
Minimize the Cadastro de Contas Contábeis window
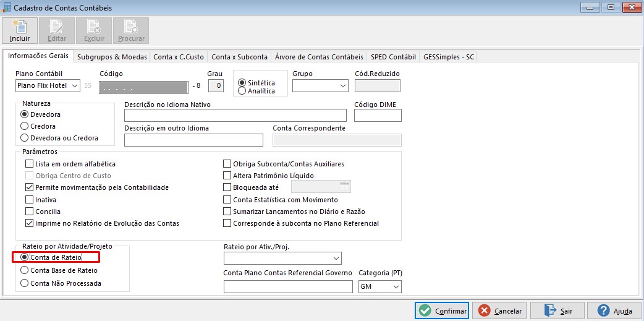coord(591,7)
